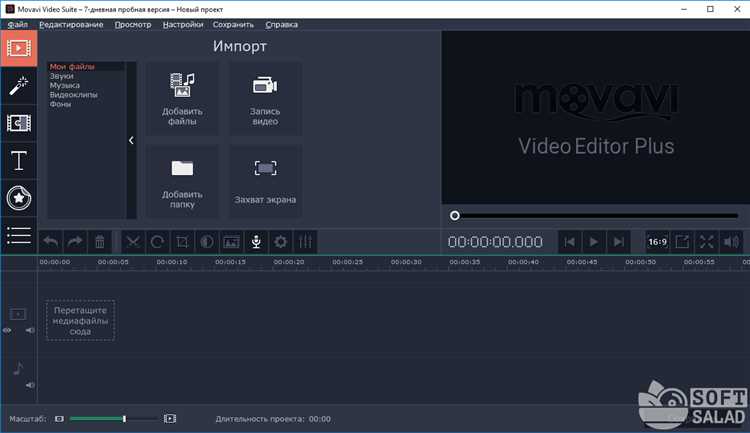Viewport: 750px width, 433px height.
Task: Rotate the selected clip
Action: [x=157, y=242]
